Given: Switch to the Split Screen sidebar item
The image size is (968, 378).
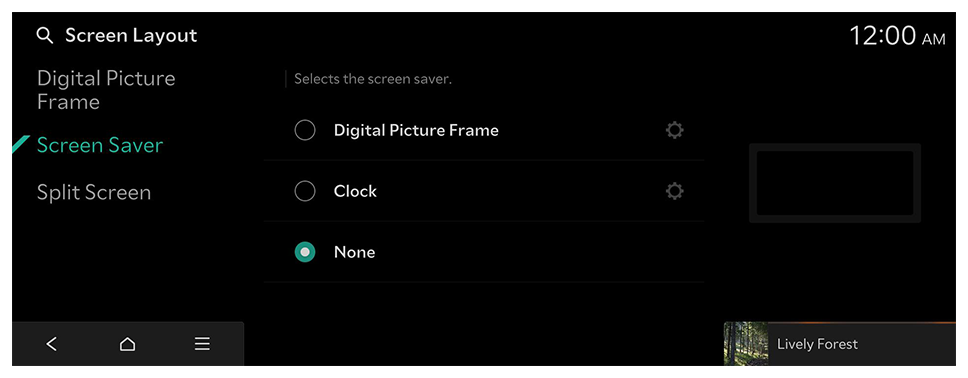Looking at the screenshot, I should (x=94, y=193).
